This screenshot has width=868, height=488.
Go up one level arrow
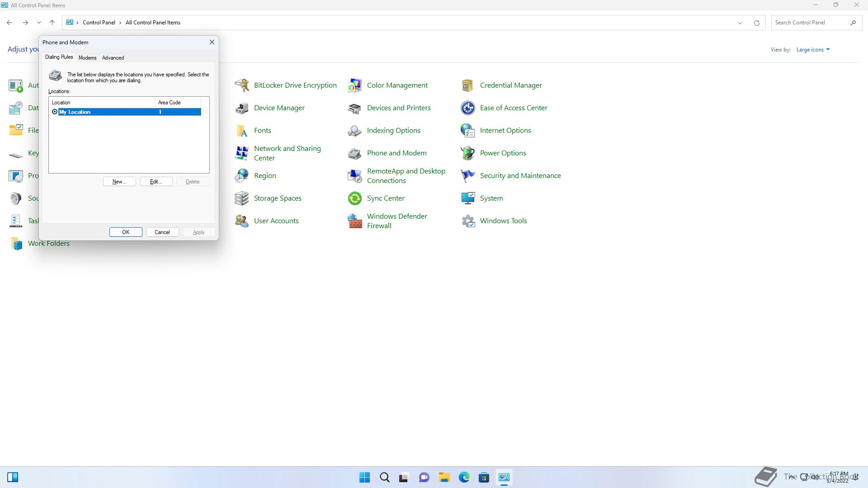(52, 23)
